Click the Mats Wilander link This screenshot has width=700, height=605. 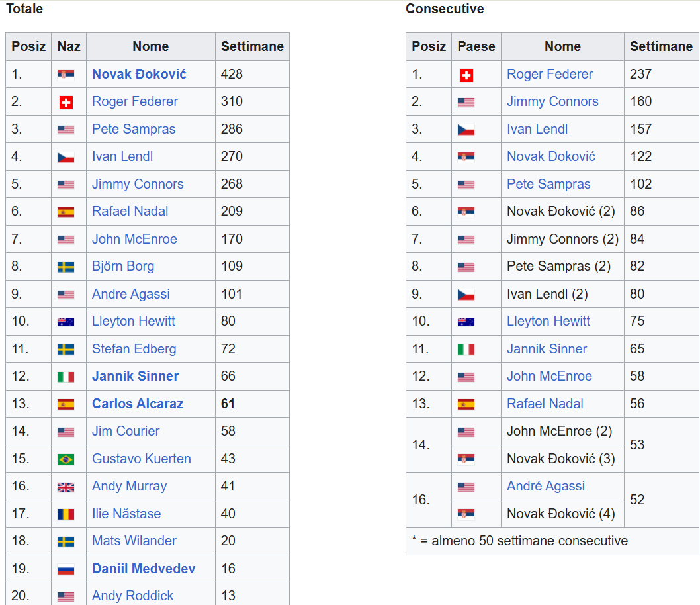point(134,541)
